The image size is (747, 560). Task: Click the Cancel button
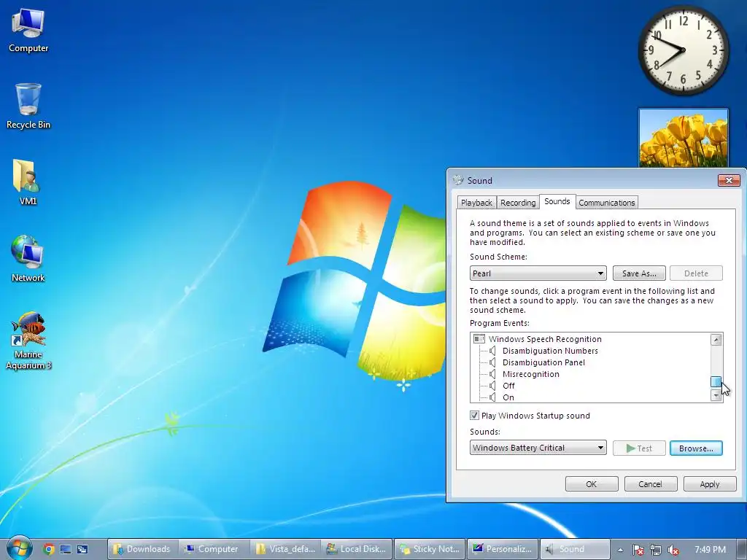point(650,484)
